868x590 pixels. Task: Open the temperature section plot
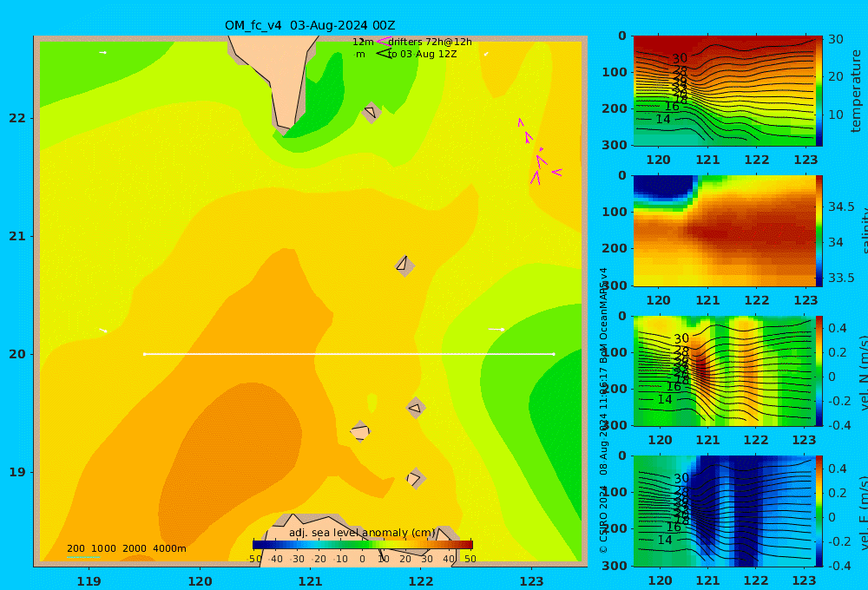(724, 91)
